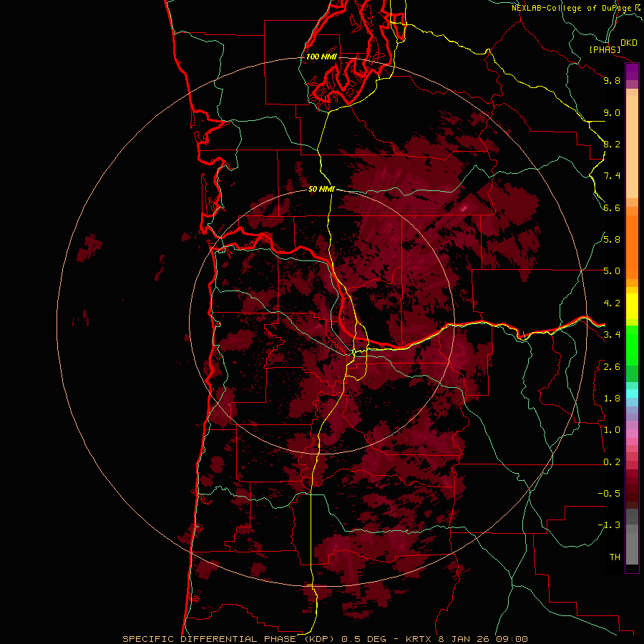Click the 0.2 value on color scale
This screenshot has width=644, height=644.
612,462
